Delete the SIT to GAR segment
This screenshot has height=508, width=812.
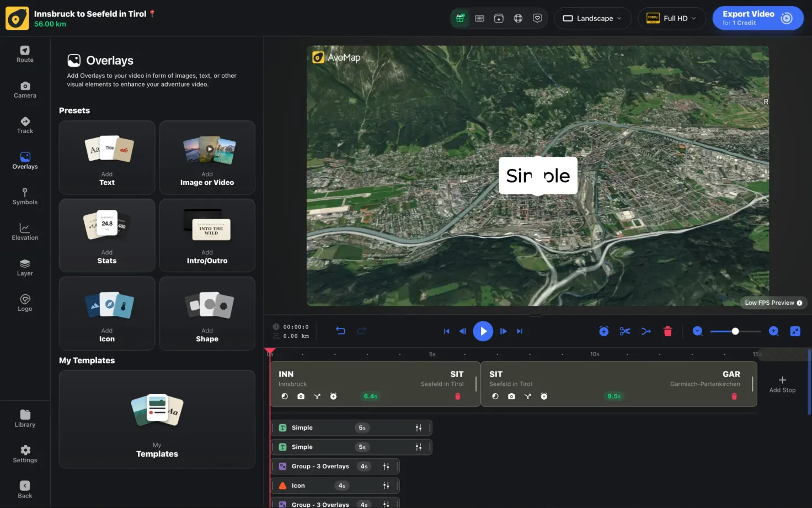734,396
